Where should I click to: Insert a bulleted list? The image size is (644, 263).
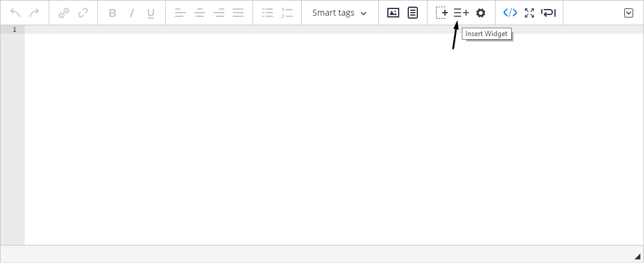pos(268,13)
